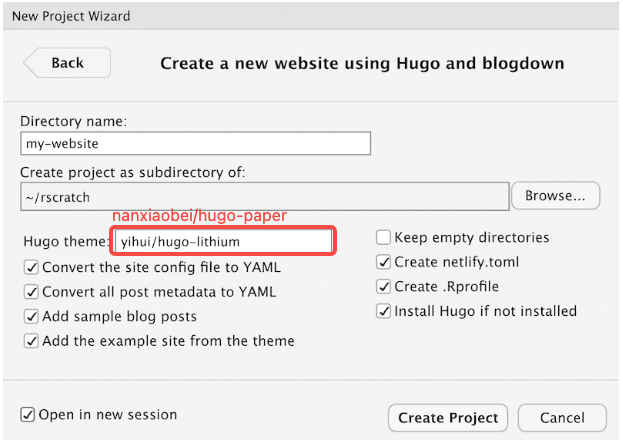This screenshot has width=623, height=443.
Task: Uncheck the Create .Rprofile option
Action: tap(383, 286)
